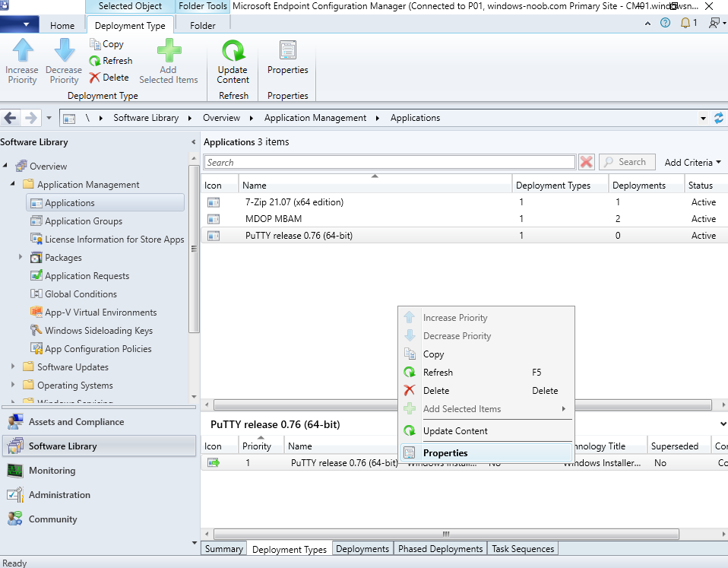The height and width of the screenshot is (568, 728).
Task: Collapse the Overview tree node
Action: click(5, 165)
